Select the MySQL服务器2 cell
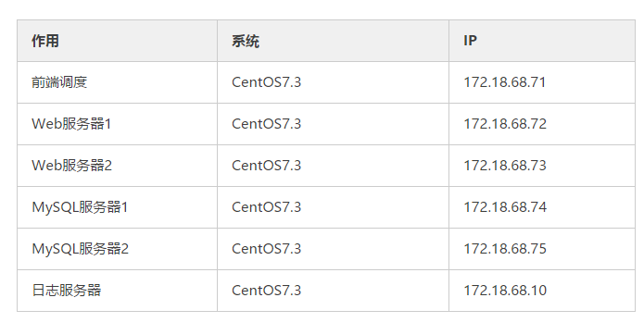This screenshot has height=335, width=644. tap(117, 249)
